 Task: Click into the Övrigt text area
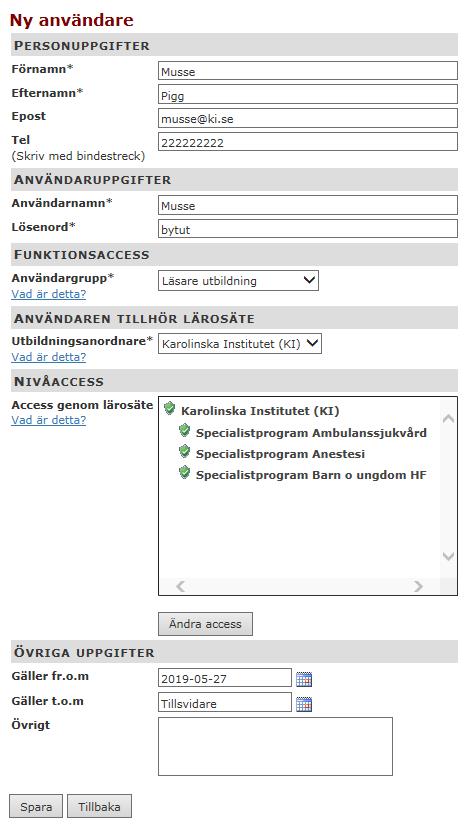(275, 746)
